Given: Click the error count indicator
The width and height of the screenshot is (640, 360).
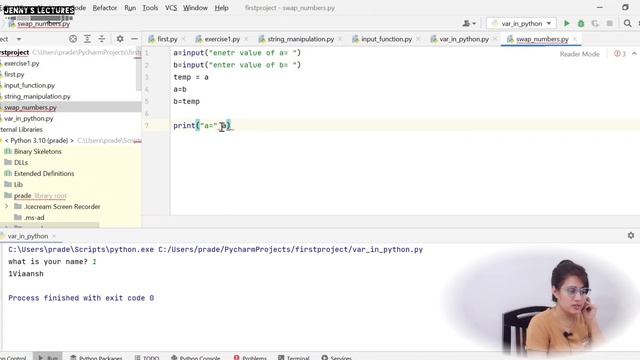Looking at the screenshot, I should (620, 54).
